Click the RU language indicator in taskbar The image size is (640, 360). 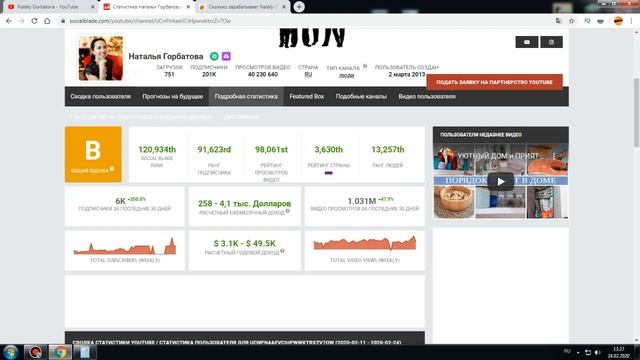(x=567, y=351)
